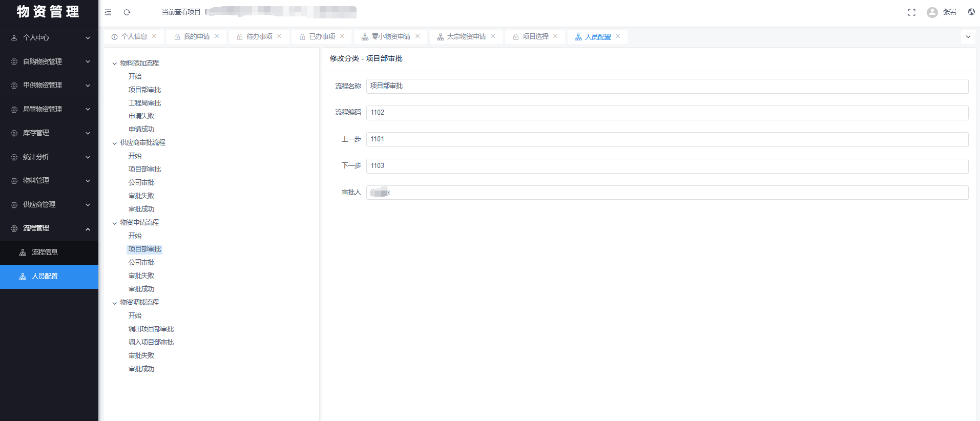The image size is (980, 421).
Task: Click the chevron next to 物料管理
Action: 88,181
